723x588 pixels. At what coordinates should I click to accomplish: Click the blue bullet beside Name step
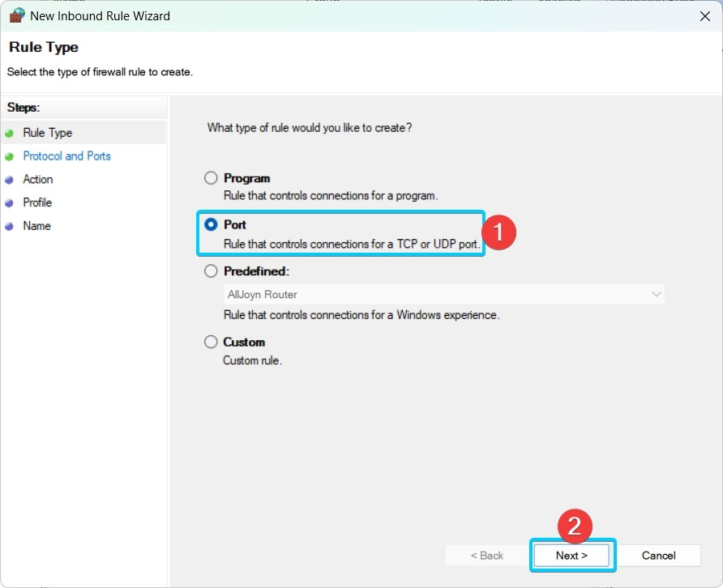(10, 227)
